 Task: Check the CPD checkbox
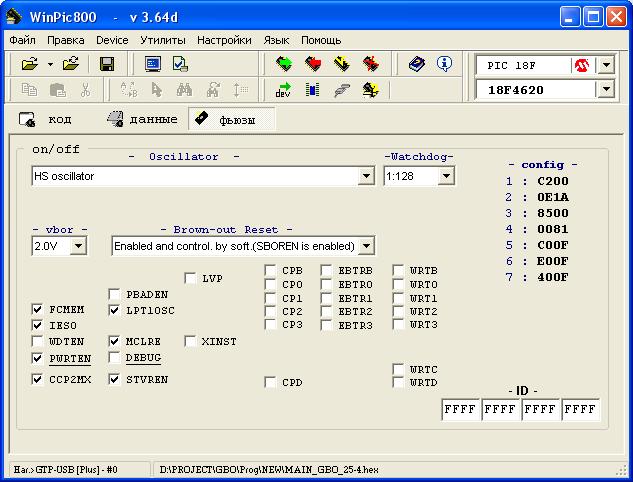click(270, 382)
